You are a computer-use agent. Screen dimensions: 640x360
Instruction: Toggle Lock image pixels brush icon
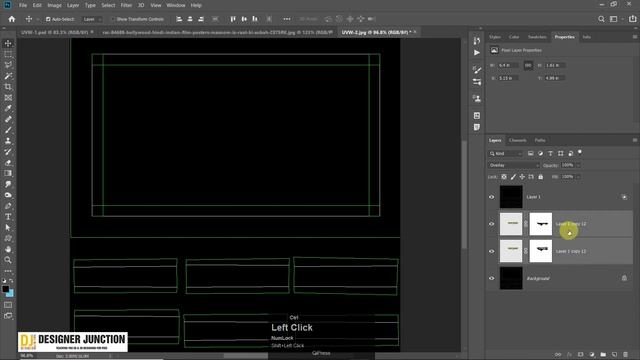click(513, 177)
